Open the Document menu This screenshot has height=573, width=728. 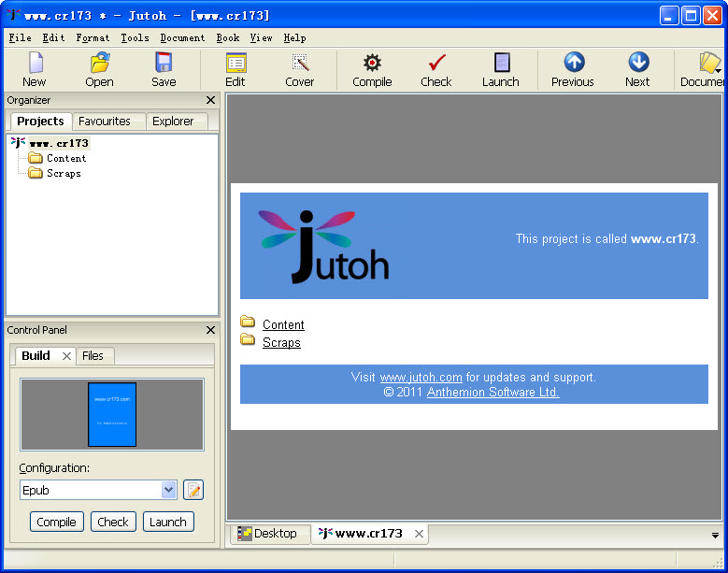(182, 37)
